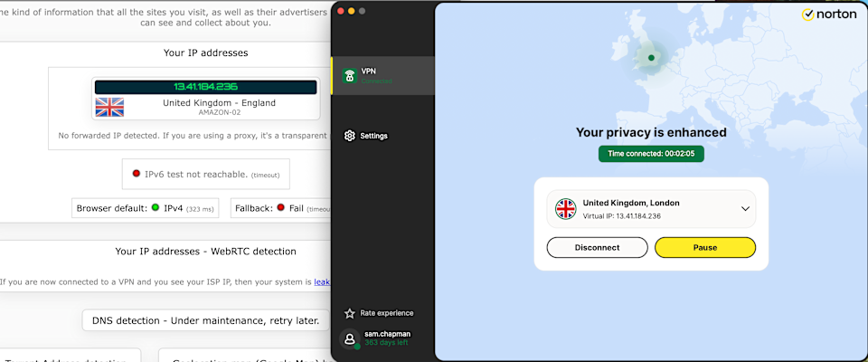This screenshot has height=362, width=868.
Task: Click the Time connected green badge
Action: pyautogui.click(x=651, y=154)
